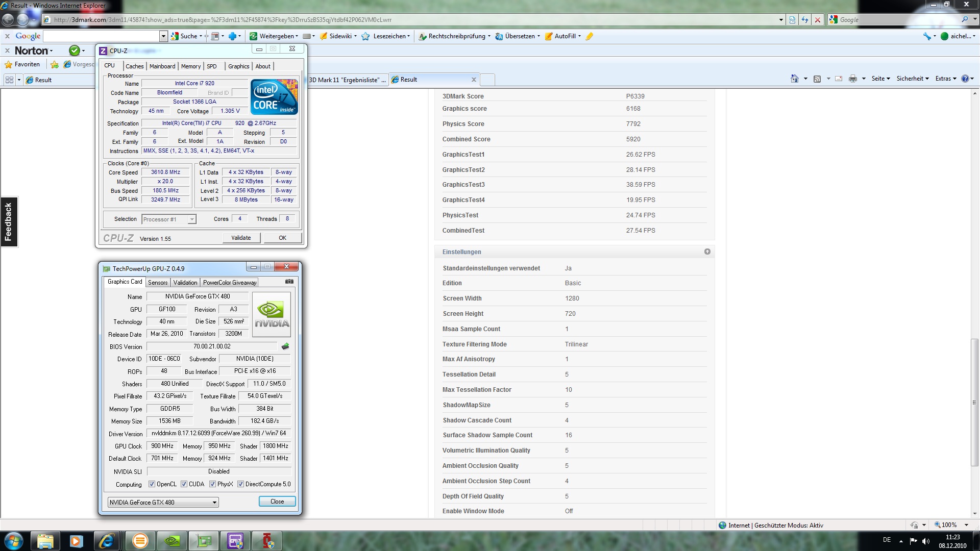The width and height of the screenshot is (980, 551).
Task: Click the GPU-Z screenshot camera icon
Action: [289, 282]
